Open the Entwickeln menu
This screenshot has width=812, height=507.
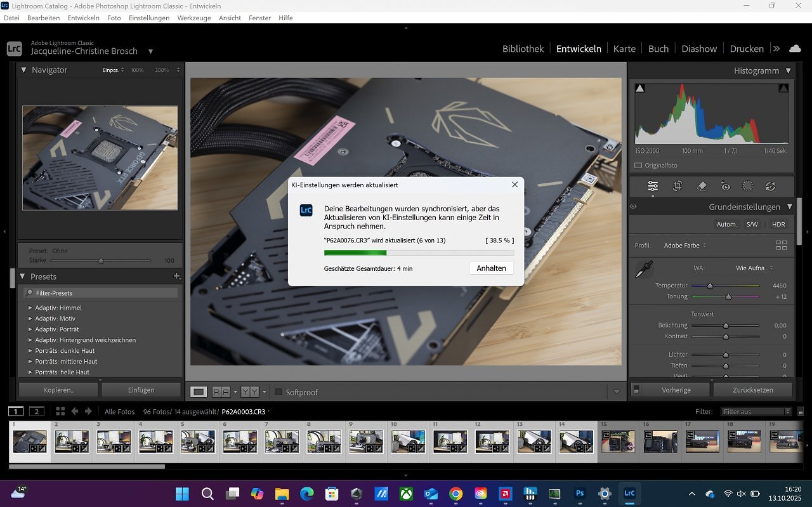[x=83, y=18]
